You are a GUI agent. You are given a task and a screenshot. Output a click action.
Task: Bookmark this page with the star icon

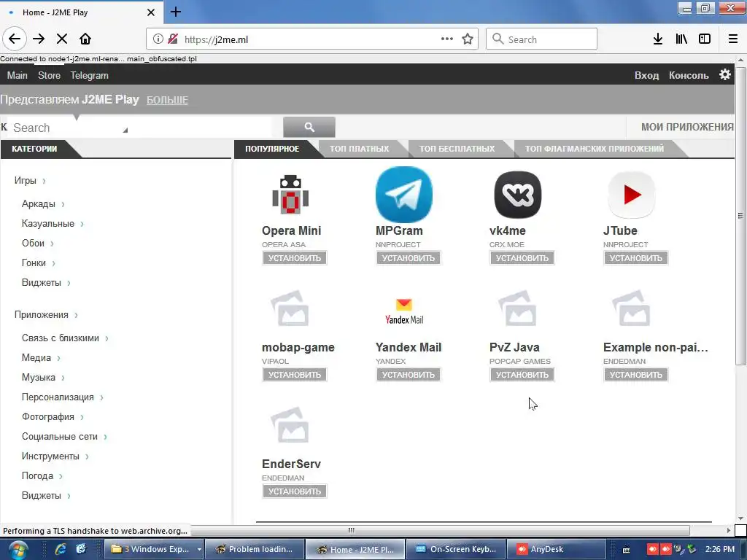point(468,39)
